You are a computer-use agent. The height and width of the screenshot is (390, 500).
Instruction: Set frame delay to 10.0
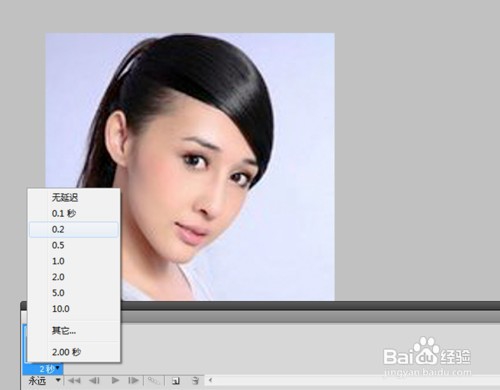(x=74, y=309)
